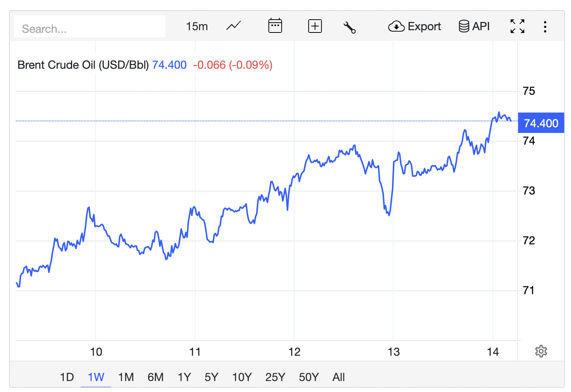Select the 1M time range
This screenshot has width=571, height=392.
[126, 377]
